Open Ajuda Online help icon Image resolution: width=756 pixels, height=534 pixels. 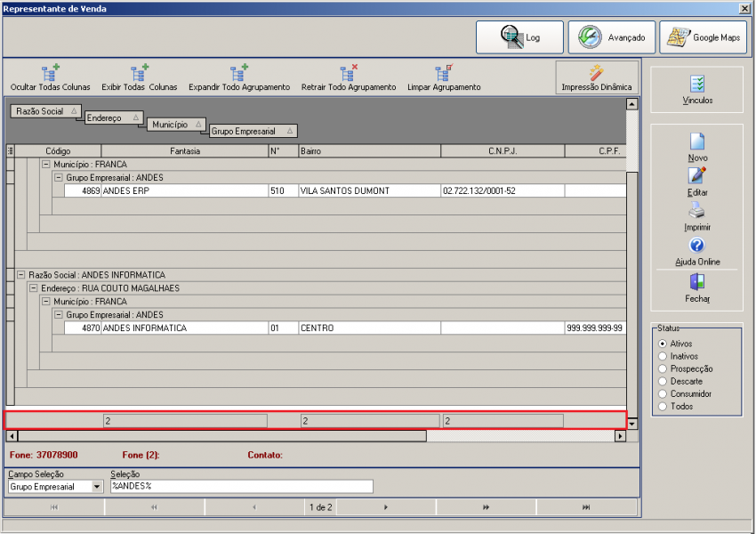tap(697, 245)
